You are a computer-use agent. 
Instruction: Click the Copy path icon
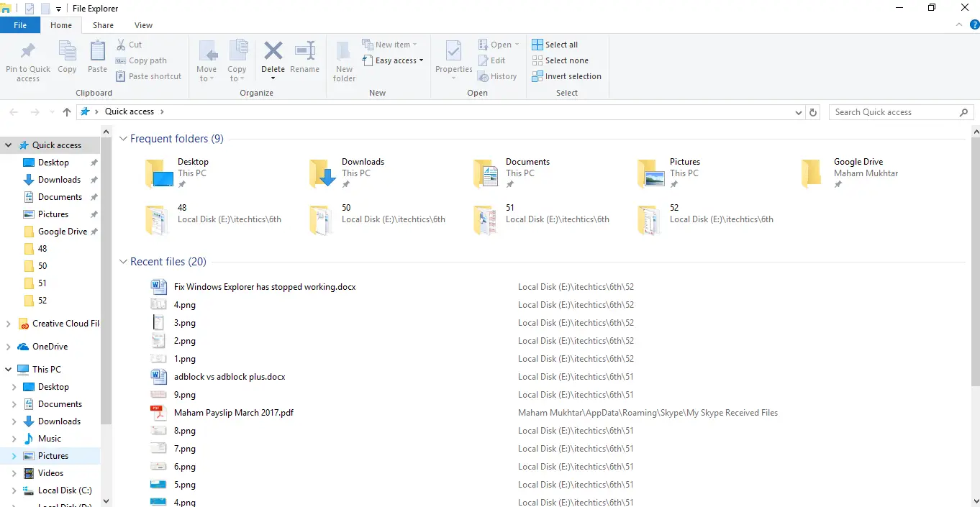coord(120,60)
